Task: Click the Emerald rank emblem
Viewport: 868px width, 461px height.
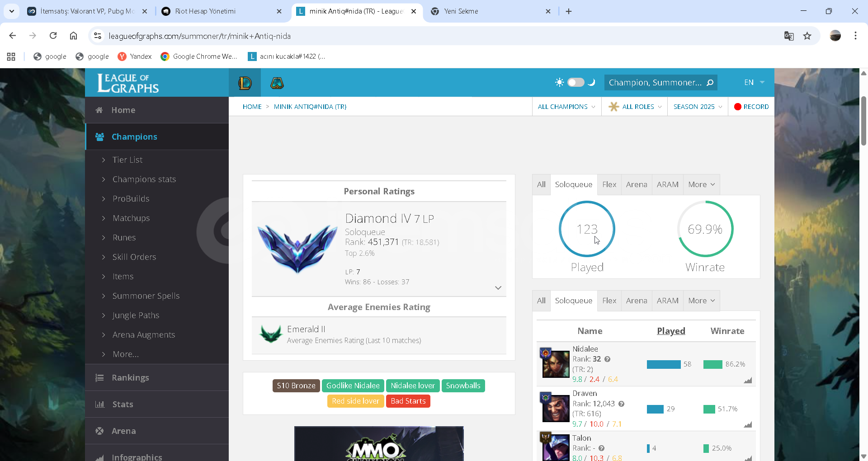Action: click(x=271, y=334)
